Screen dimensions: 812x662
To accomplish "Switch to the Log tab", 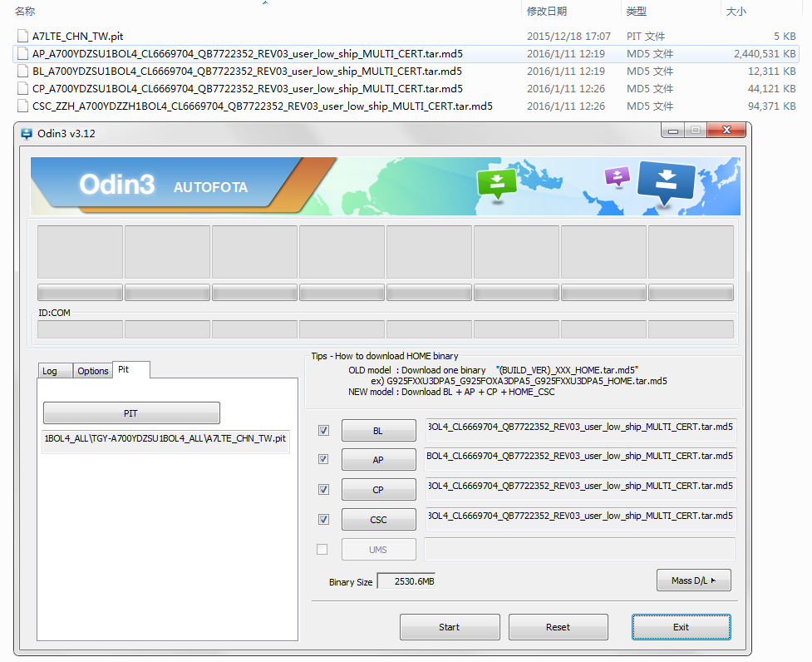I will coord(56,371).
